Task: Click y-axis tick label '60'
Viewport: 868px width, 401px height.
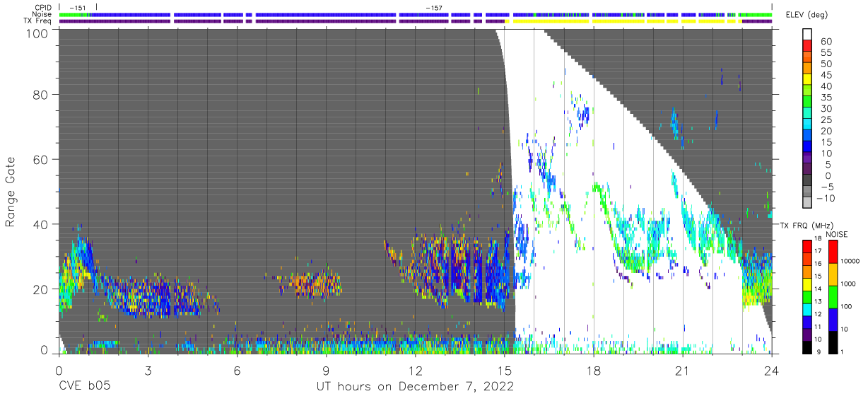Action: [41, 159]
